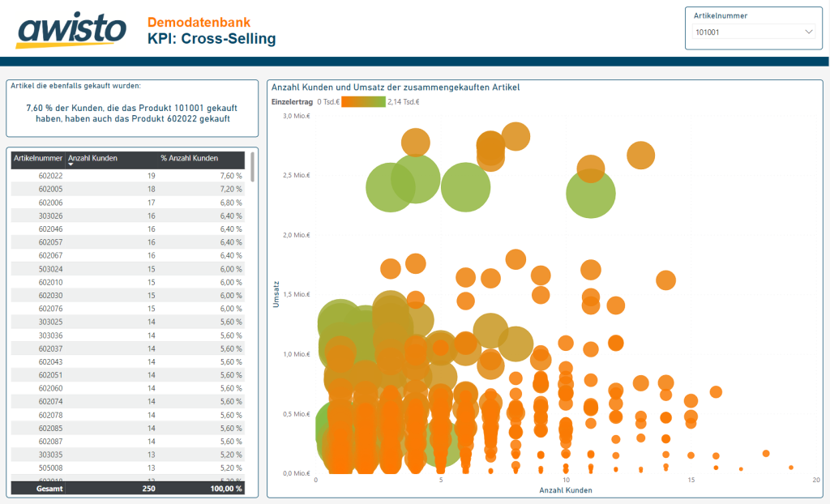
Task: Click the sort arrow under Anzahl Kunden header
Action: 71,164
